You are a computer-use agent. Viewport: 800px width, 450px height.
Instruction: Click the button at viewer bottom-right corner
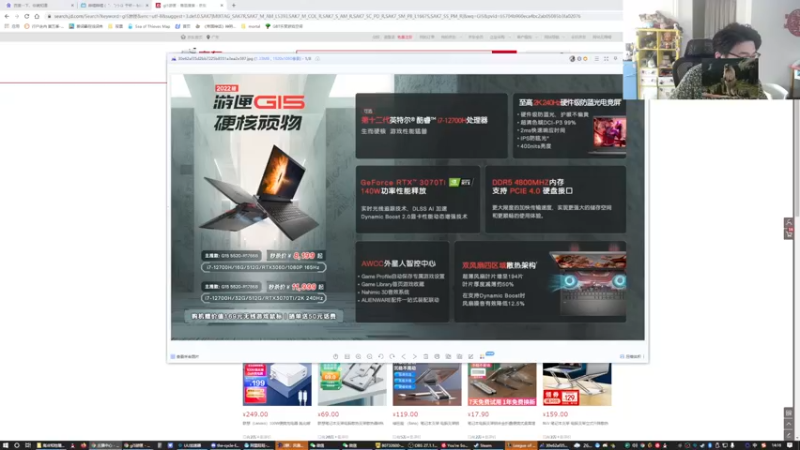point(632,357)
